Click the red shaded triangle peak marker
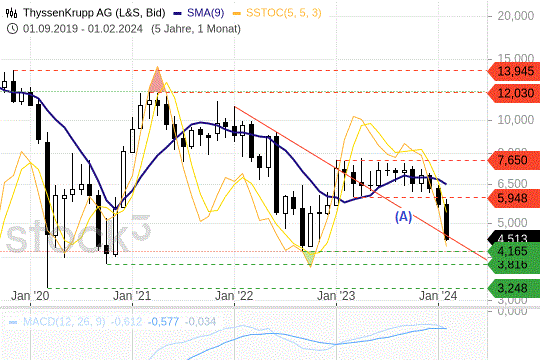Screen dimensions: 540x360 157,81
